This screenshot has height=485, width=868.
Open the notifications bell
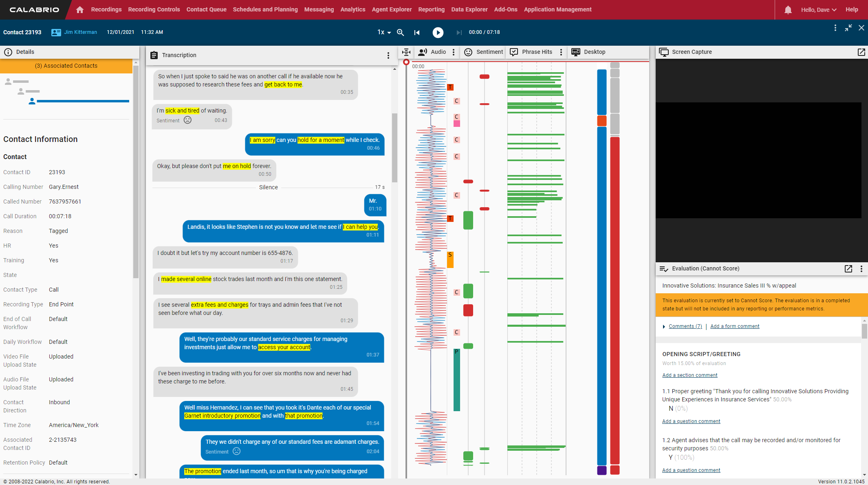pyautogui.click(x=788, y=10)
